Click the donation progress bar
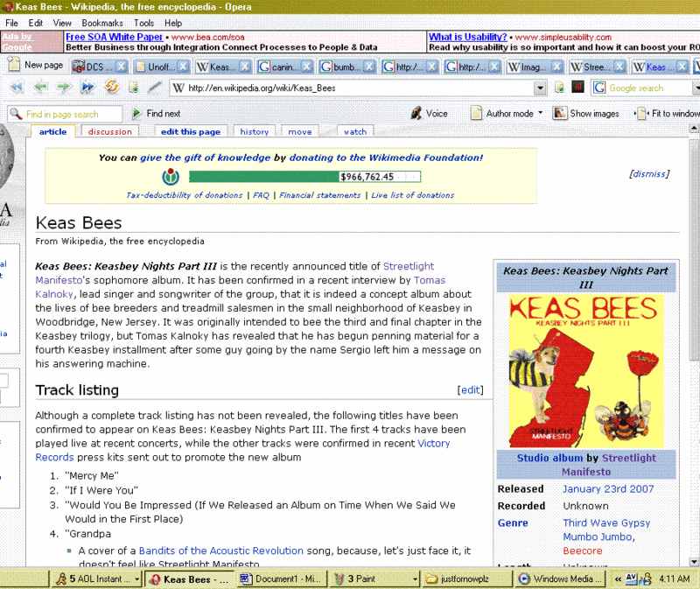The height and width of the screenshot is (589, 700). point(304,177)
